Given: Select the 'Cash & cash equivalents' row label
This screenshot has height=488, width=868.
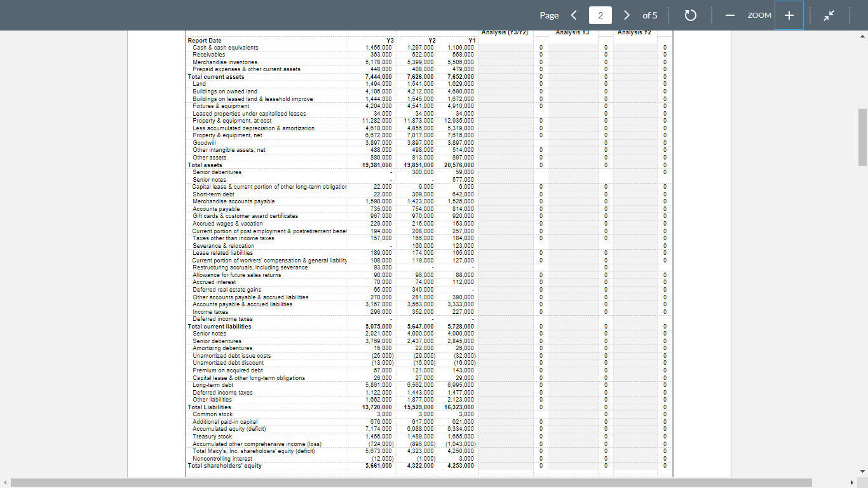Looking at the screenshot, I should [226, 48].
